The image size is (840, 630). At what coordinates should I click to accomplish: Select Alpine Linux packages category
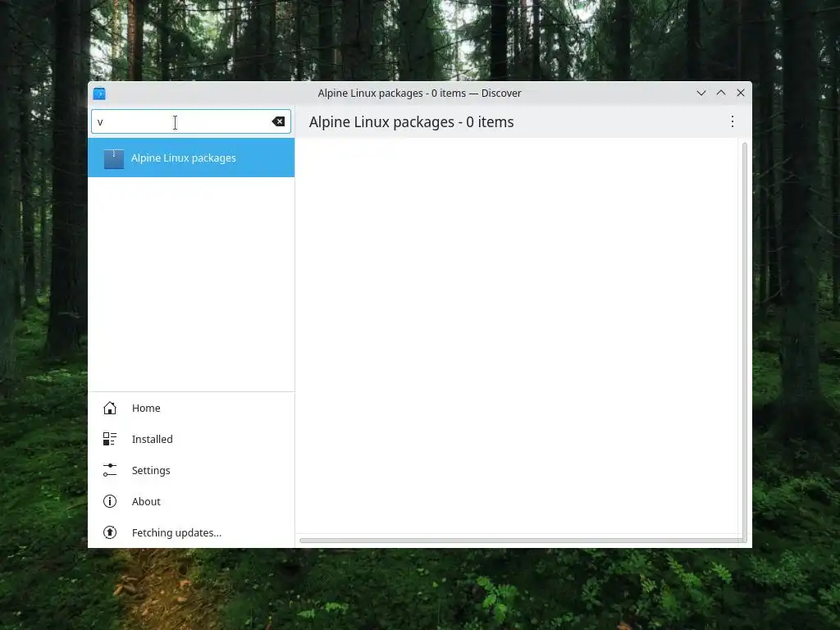point(191,157)
